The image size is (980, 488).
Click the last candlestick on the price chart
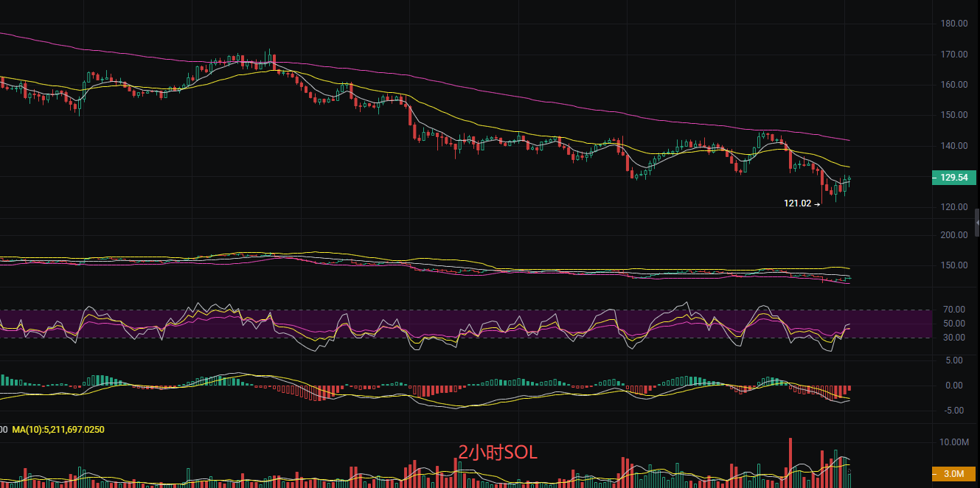coord(849,179)
